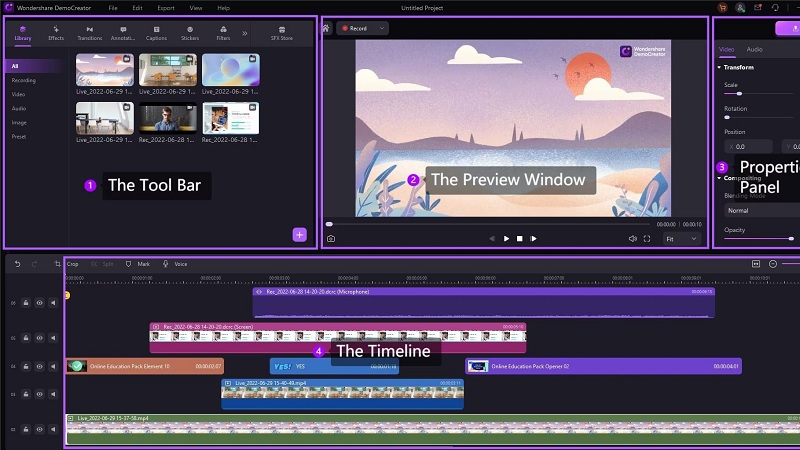
Task: Lock track 02
Action: click(26, 430)
